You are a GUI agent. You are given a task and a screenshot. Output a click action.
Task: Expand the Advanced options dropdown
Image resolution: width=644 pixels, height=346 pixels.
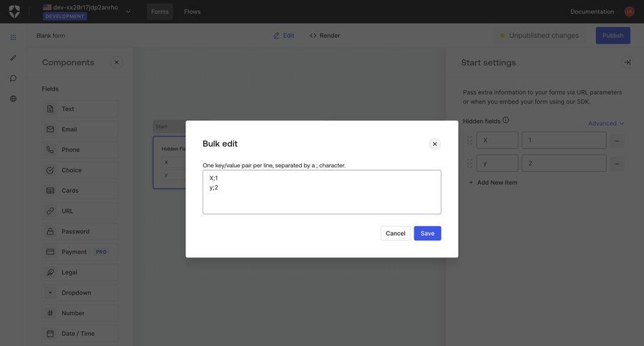(606, 123)
